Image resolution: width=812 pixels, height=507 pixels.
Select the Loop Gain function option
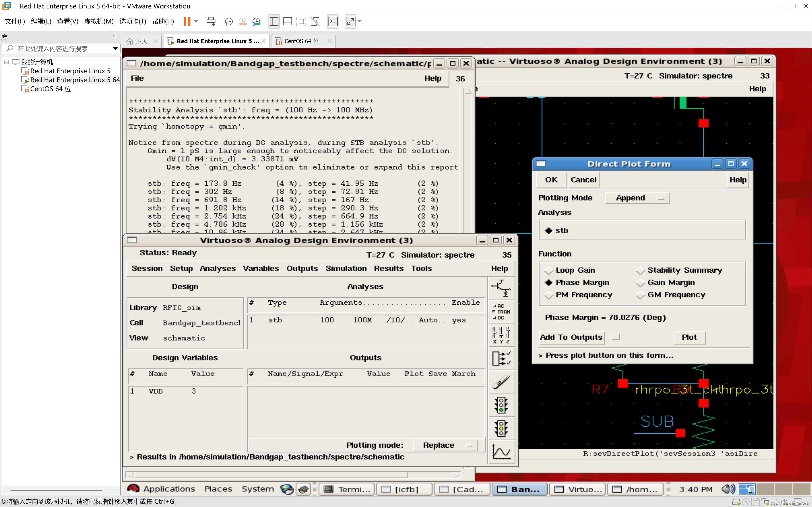point(549,270)
